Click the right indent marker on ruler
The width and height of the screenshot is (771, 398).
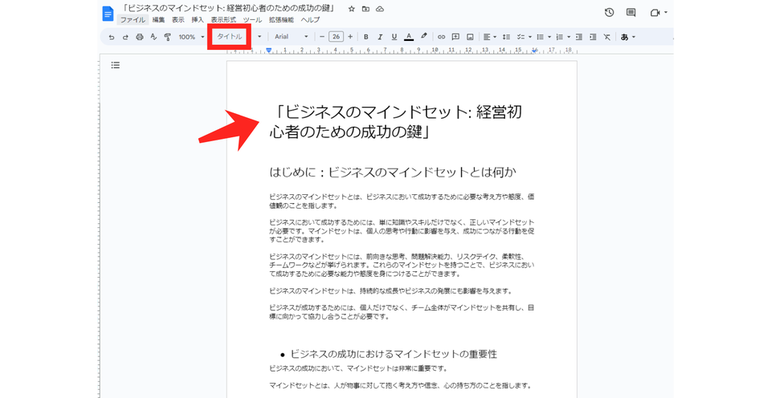(534, 50)
